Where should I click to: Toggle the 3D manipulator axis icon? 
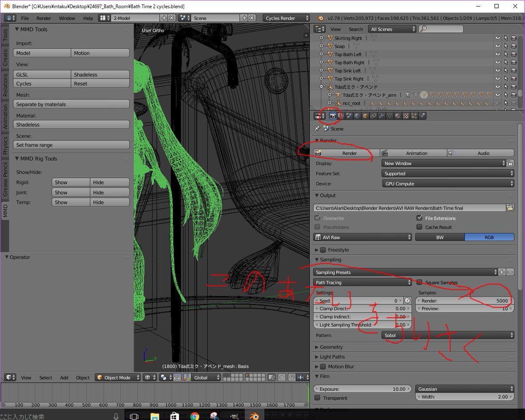pyautogui.click(x=187, y=378)
